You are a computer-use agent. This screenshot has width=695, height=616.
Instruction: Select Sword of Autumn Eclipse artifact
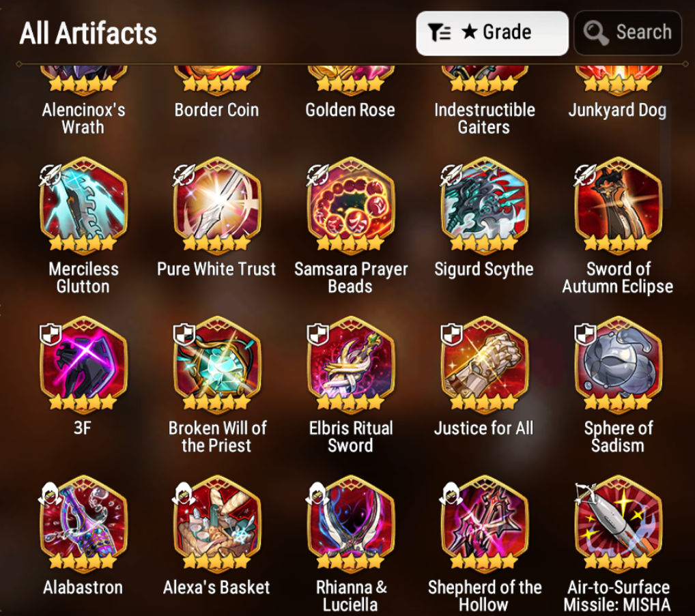(618, 206)
